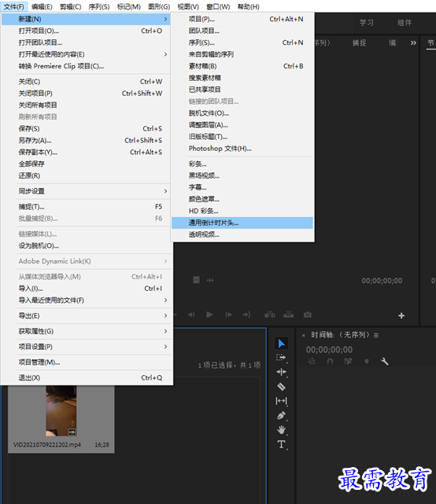This screenshot has height=504, width=436.
Task: Open the 捕捉 panel tab
Action: [x=359, y=42]
